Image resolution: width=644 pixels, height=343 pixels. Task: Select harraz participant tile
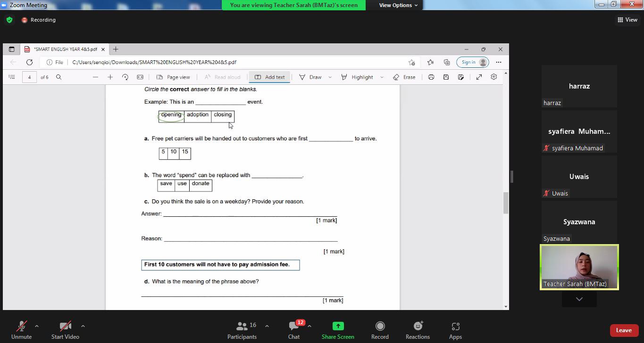click(579, 86)
